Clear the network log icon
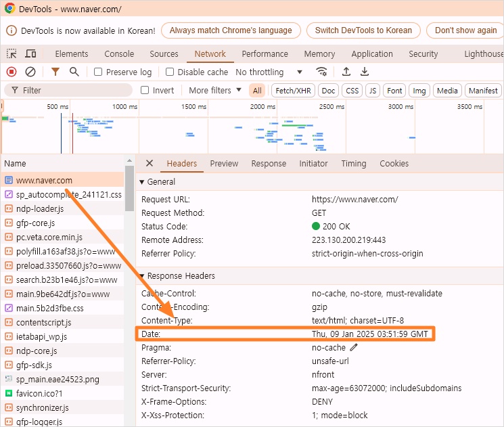 tap(30, 72)
